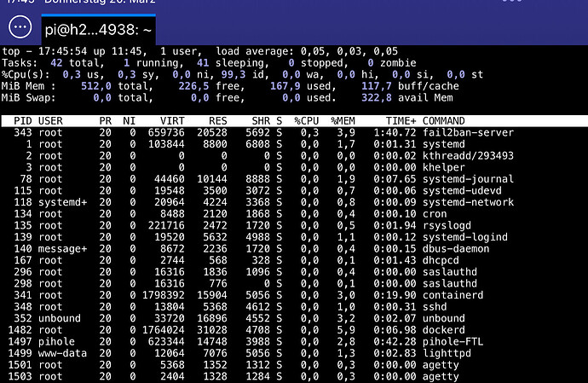This screenshot has width=588, height=383.
Task: Select the unbound command in COMMAND column
Action: click(444, 319)
